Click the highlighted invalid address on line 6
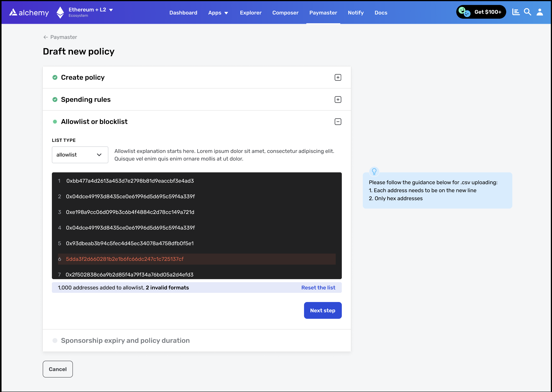Image resolution: width=552 pixels, height=392 pixels. pyautogui.click(x=125, y=259)
